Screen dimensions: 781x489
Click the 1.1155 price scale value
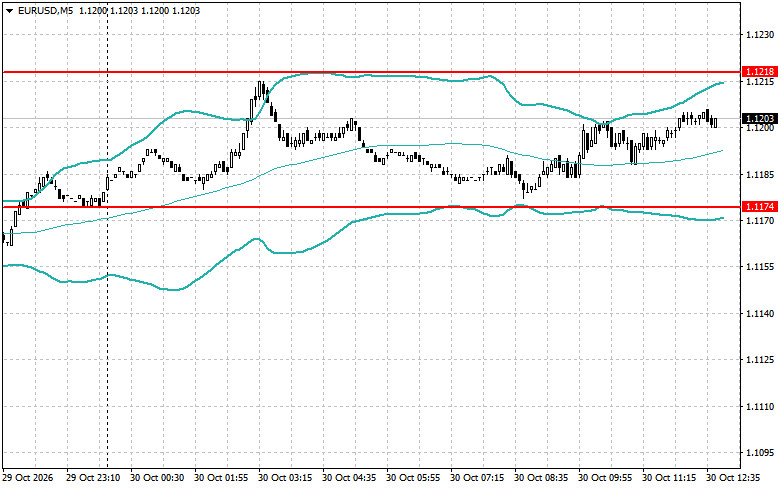click(760, 267)
